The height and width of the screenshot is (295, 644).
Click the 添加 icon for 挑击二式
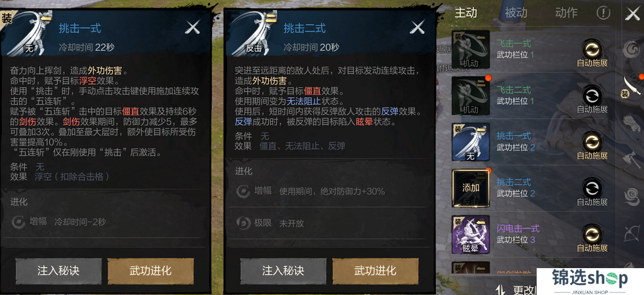click(471, 188)
